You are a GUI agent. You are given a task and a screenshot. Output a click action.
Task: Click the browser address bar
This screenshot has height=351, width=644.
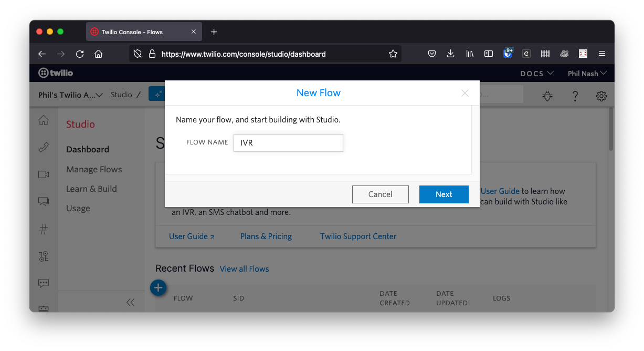pos(265,54)
